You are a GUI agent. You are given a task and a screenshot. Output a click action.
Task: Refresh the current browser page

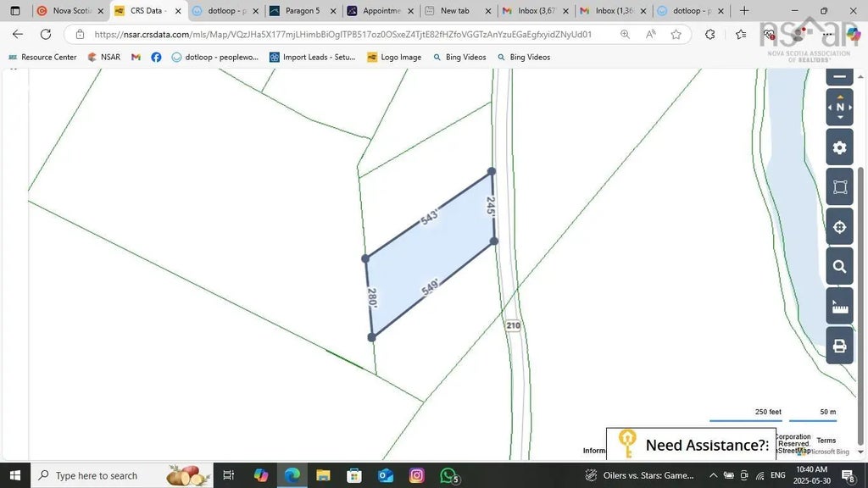click(x=46, y=35)
